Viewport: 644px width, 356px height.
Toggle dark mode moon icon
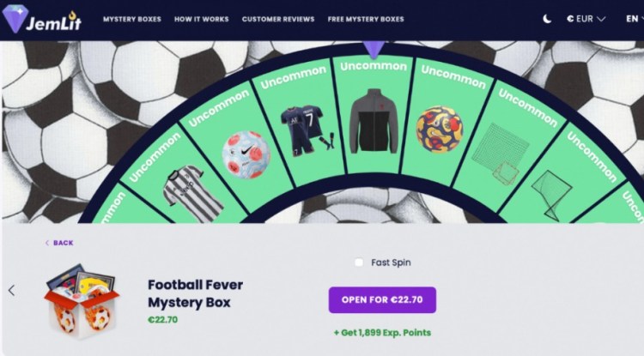tap(547, 19)
